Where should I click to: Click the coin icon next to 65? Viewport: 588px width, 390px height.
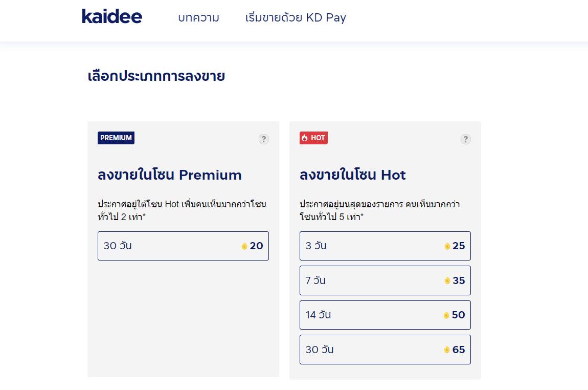click(x=447, y=350)
